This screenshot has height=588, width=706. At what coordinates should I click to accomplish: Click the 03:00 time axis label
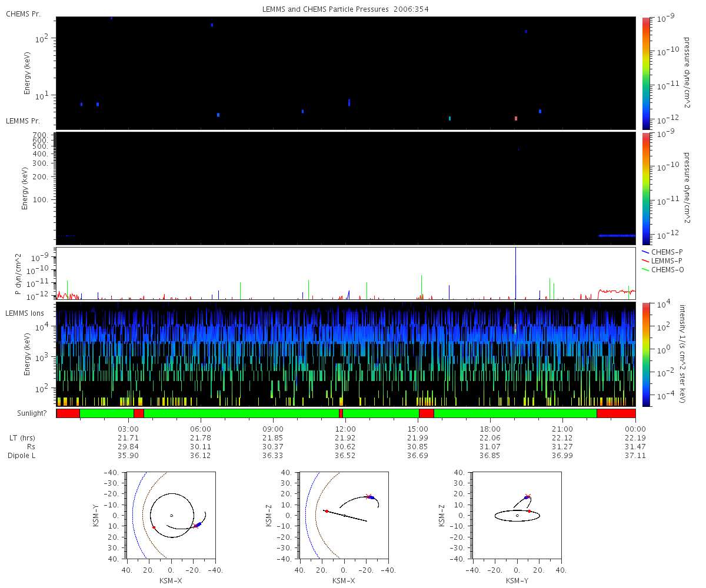[x=128, y=429]
